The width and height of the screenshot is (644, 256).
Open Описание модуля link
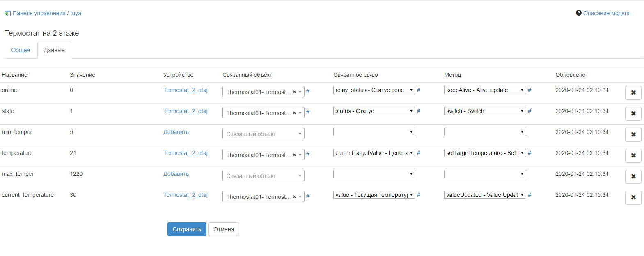[607, 13]
